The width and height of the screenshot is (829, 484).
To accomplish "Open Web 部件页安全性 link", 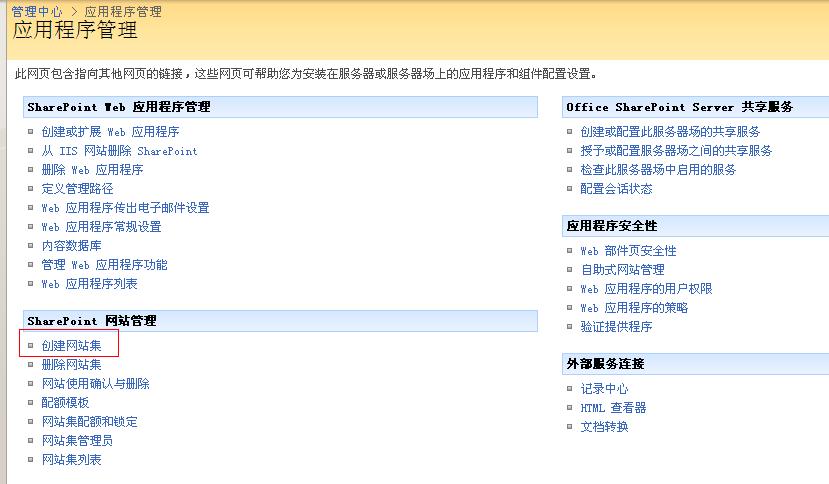I will click(x=628, y=251).
